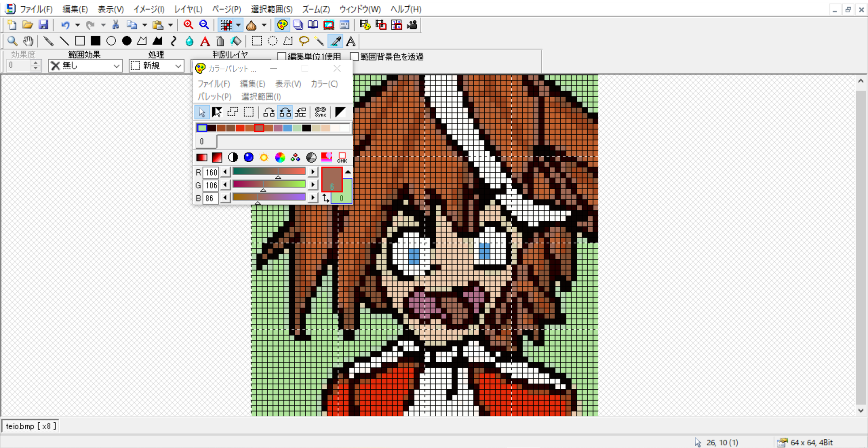Click the color wheel hue icon
The width and height of the screenshot is (868, 448).
[280, 157]
